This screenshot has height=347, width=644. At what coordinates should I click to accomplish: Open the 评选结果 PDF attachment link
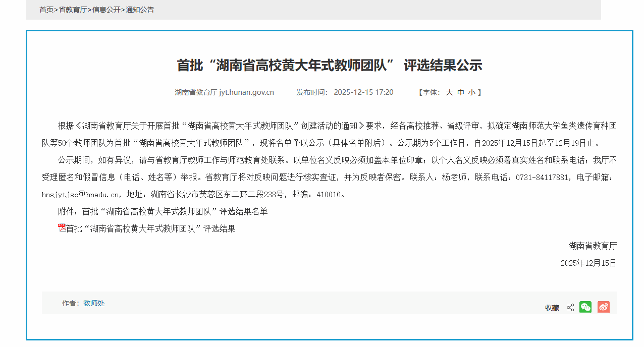coord(150,228)
